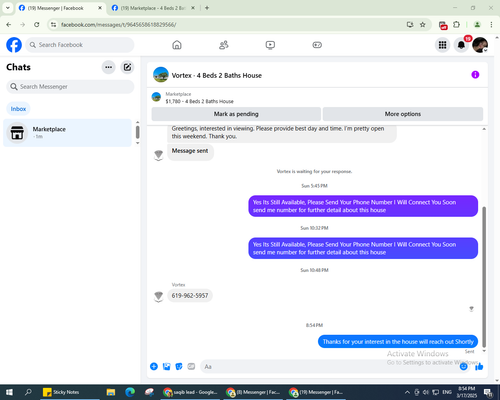Open the Gaming icon in top navigation

pos(317,45)
